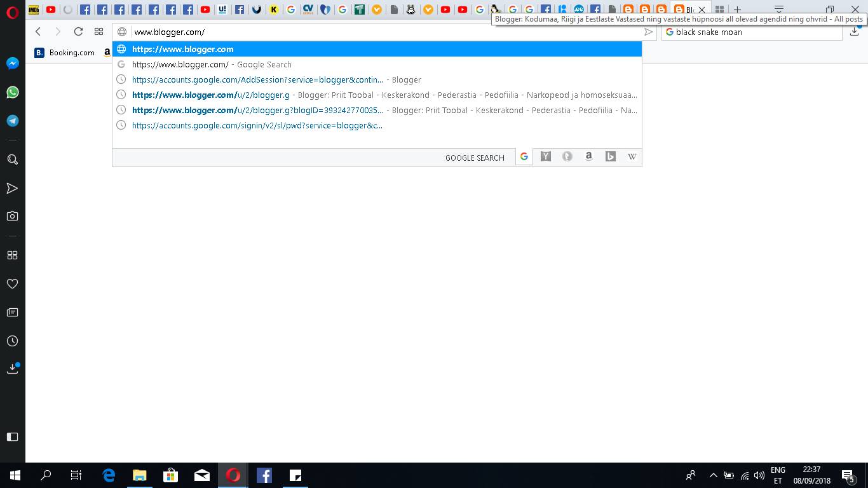
Task: Click the search field containing black snake moan
Action: click(x=752, y=32)
